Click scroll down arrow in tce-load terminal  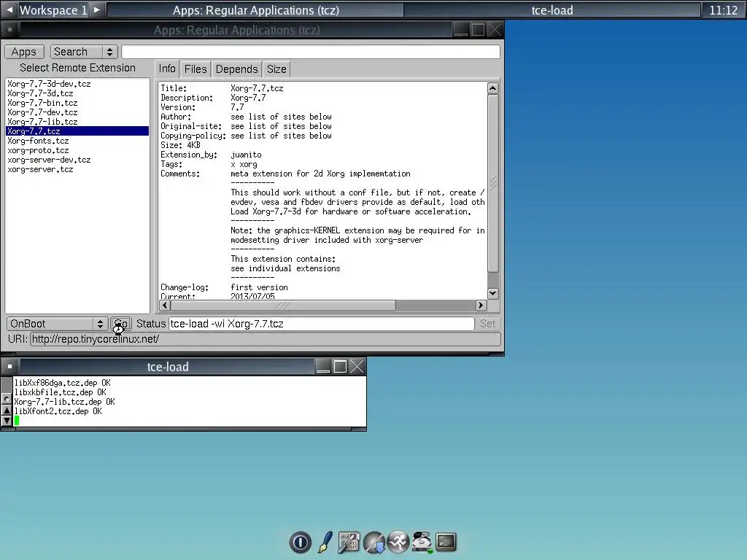(7, 421)
